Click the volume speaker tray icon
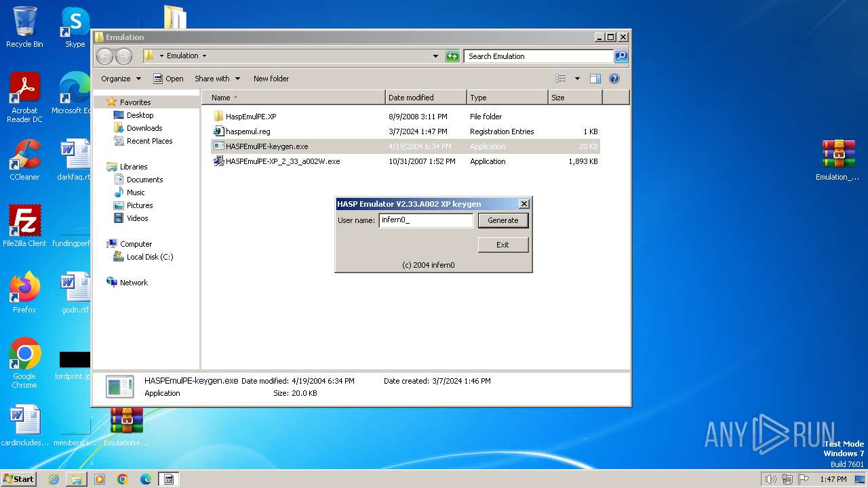This screenshot has width=868, height=488. tap(770, 479)
